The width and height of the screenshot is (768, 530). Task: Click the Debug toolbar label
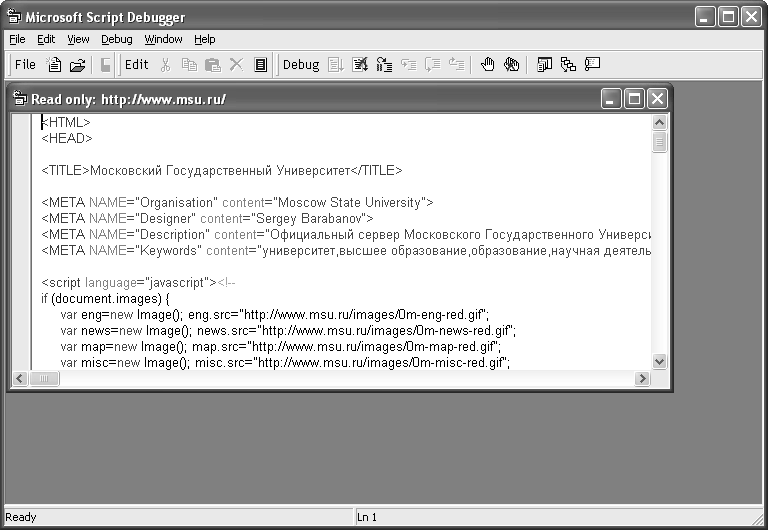[301, 65]
